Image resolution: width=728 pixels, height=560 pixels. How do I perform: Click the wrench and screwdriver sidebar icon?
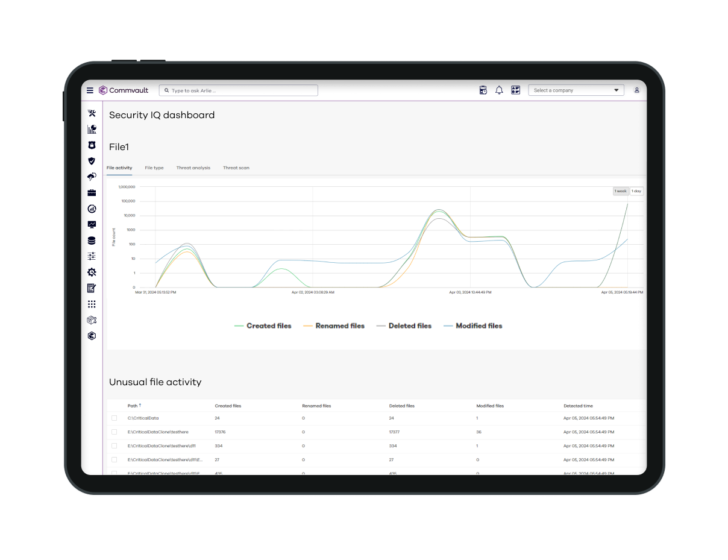click(92, 113)
